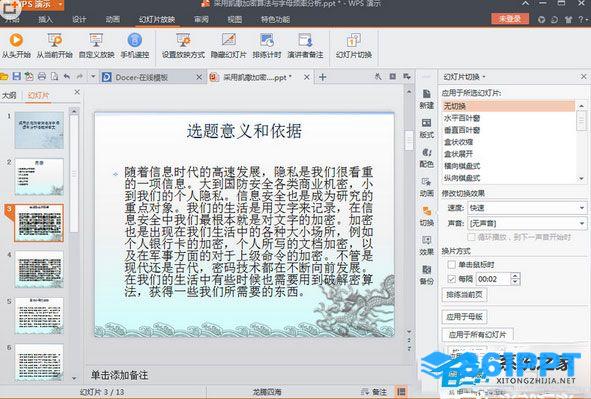Switch to the 审阅 ribbon tab
591x399 pixels.
coord(201,20)
